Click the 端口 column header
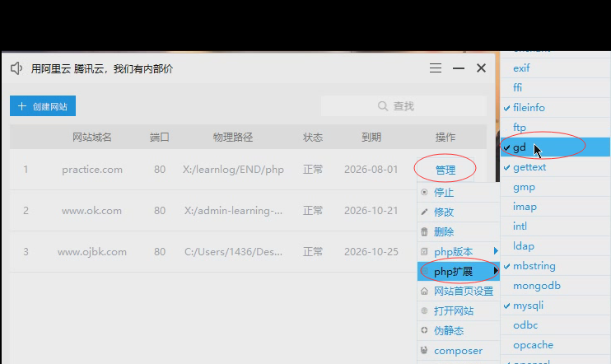The height and width of the screenshot is (364, 611). coord(160,138)
